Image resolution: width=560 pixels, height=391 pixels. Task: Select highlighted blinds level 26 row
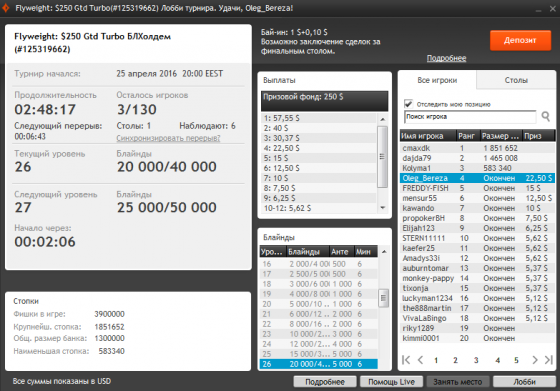(x=319, y=364)
